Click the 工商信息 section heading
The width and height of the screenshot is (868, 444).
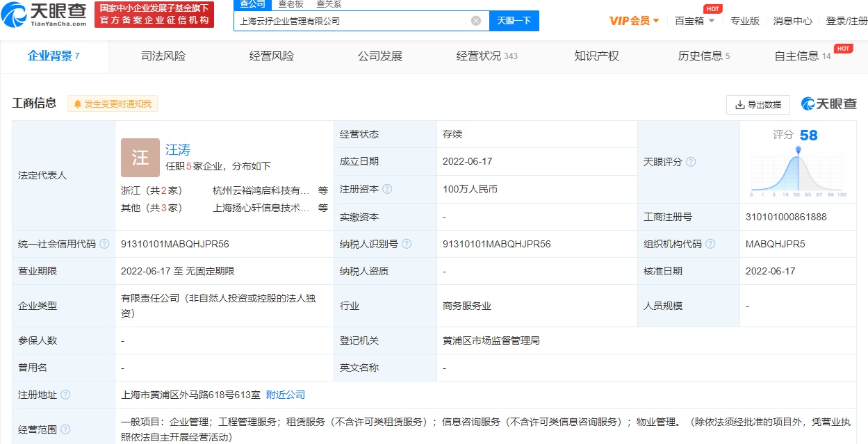(x=34, y=104)
